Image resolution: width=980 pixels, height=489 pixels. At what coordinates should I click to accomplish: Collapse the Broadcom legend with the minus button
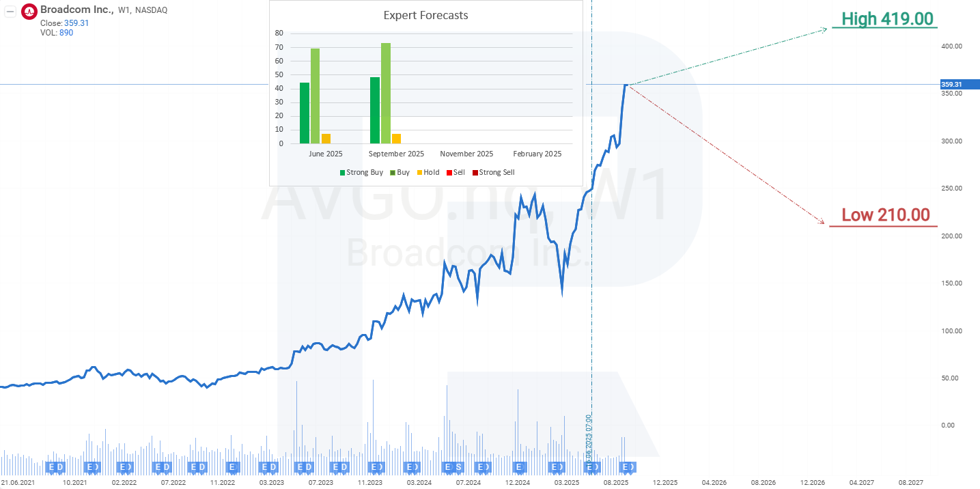tap(11, 11)
